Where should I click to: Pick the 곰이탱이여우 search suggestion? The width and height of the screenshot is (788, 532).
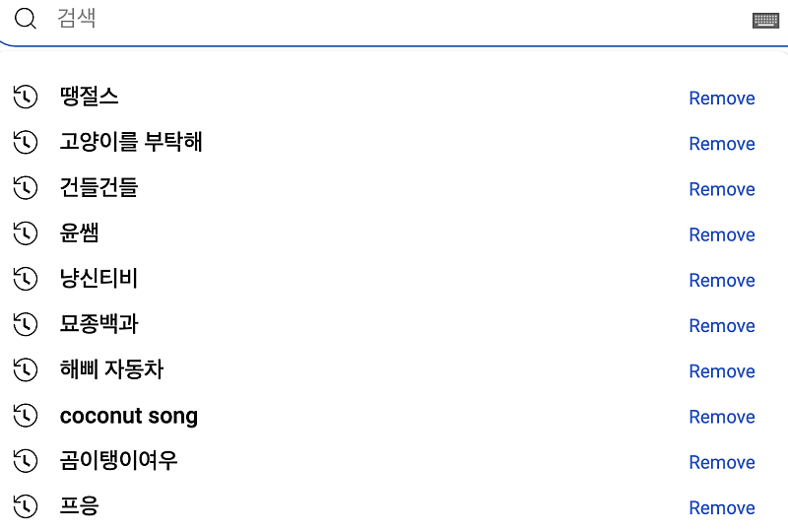[x=118, y=460]
